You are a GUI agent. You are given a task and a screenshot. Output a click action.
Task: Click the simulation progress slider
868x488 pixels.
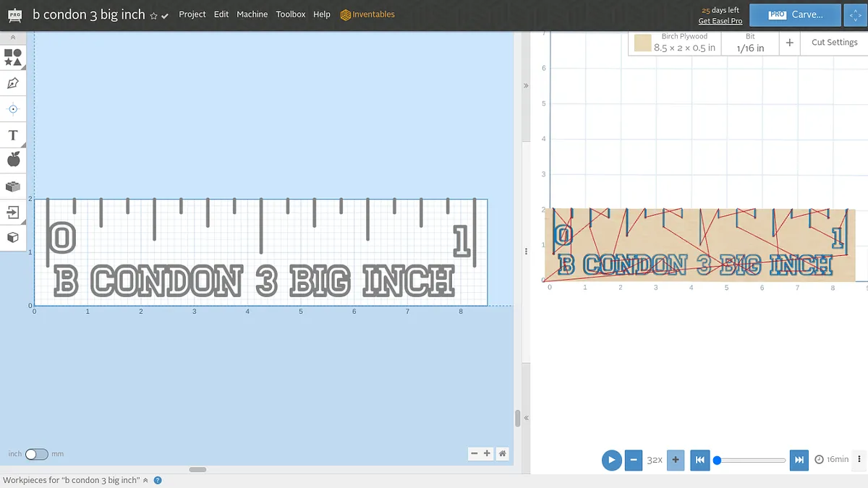[x=751, y=460]
